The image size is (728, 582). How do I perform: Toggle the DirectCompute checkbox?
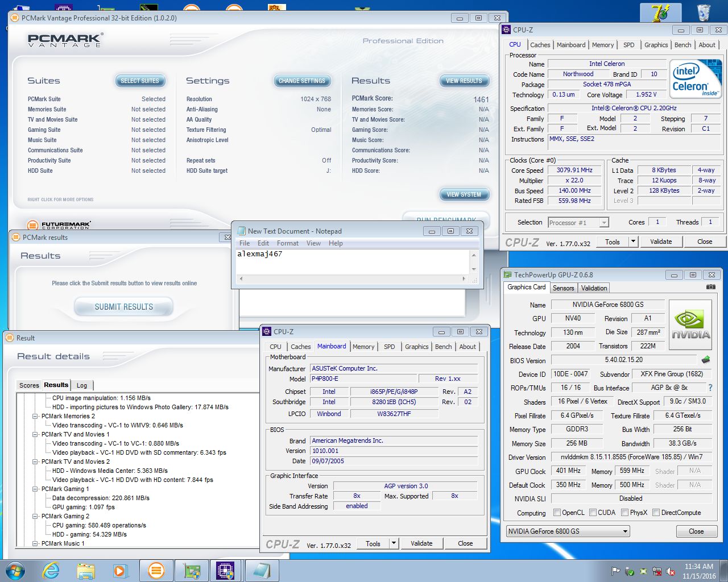656,512
